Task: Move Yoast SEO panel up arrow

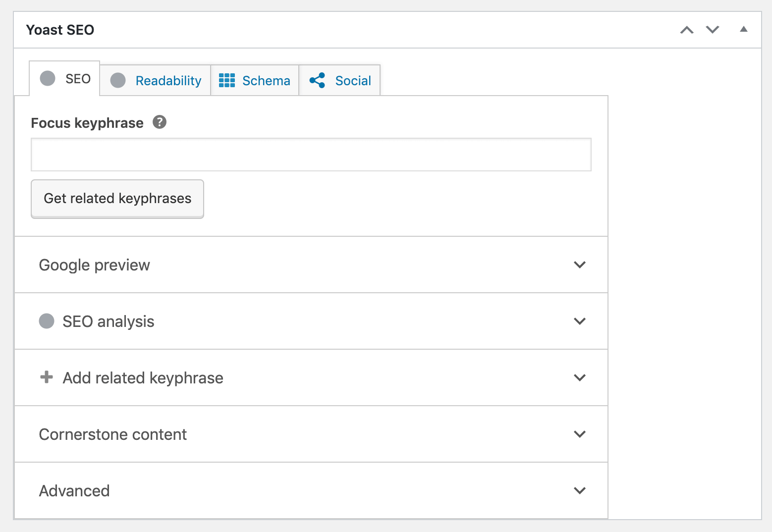Action: (687, 30)
